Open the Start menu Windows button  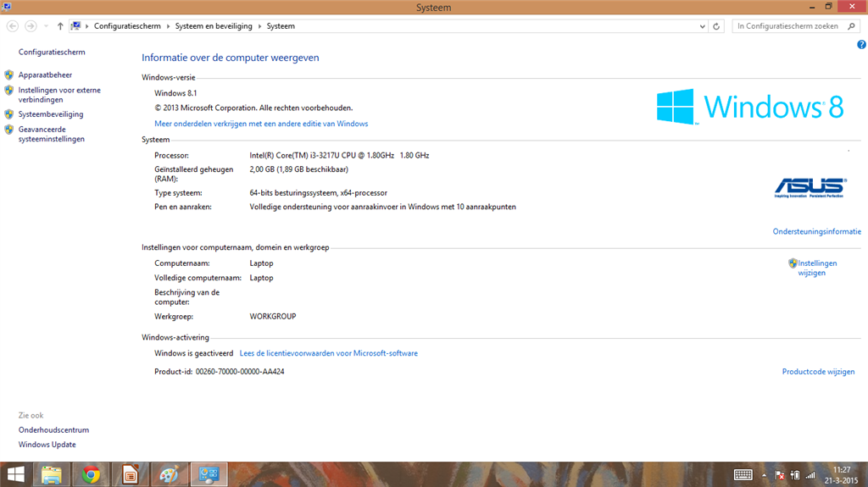tap(15, 474)
